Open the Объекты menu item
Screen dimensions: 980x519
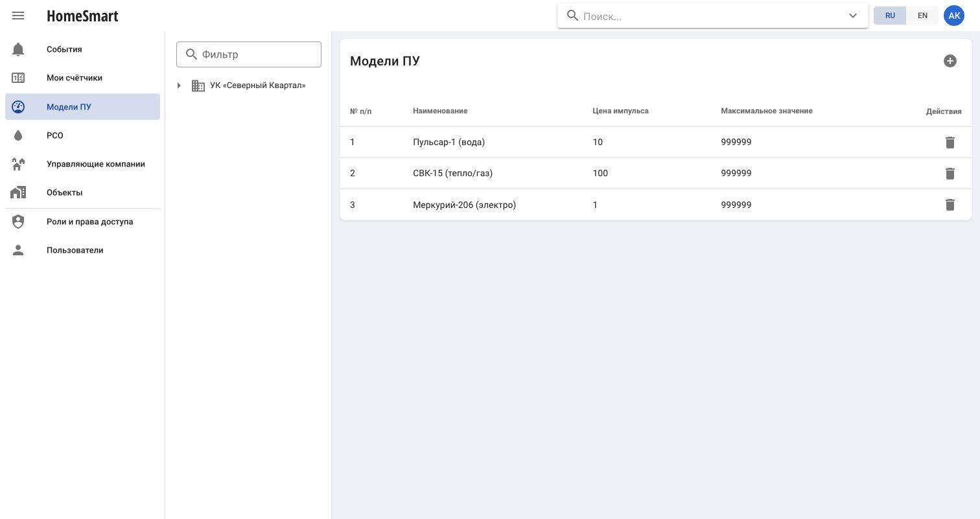[x=83, y=192]
